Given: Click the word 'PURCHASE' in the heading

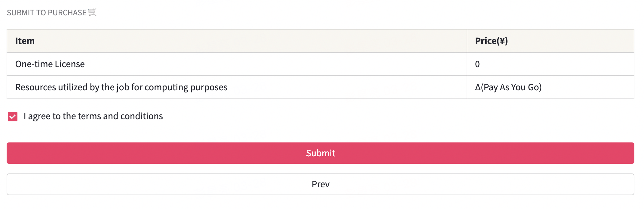Looking at the screenshot, I should [x=67, y=13].
